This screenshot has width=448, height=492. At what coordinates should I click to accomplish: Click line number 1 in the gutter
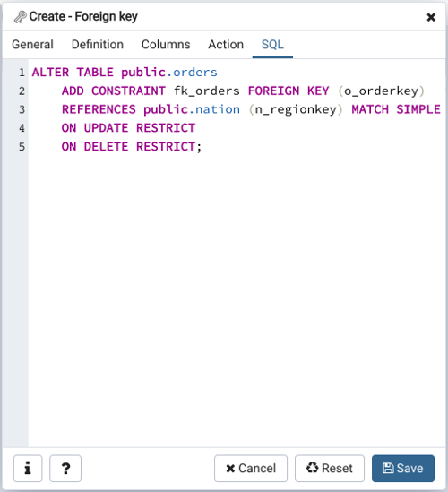[22, 73]
